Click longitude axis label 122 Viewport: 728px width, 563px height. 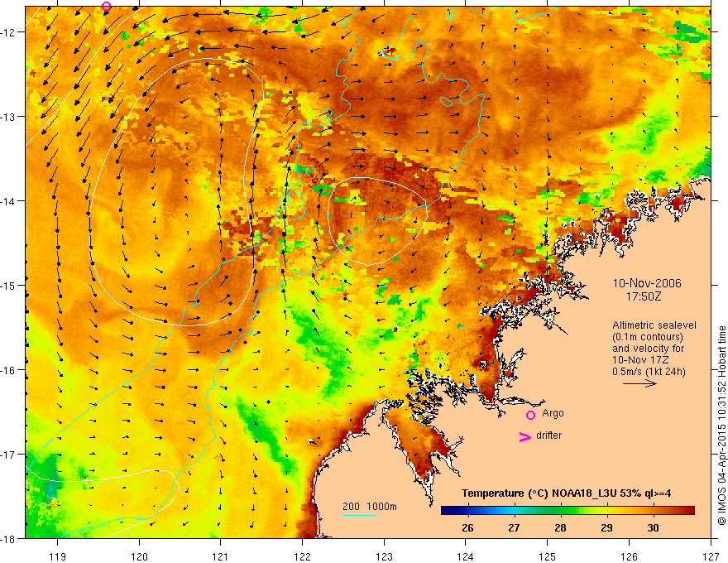point(302,556)
